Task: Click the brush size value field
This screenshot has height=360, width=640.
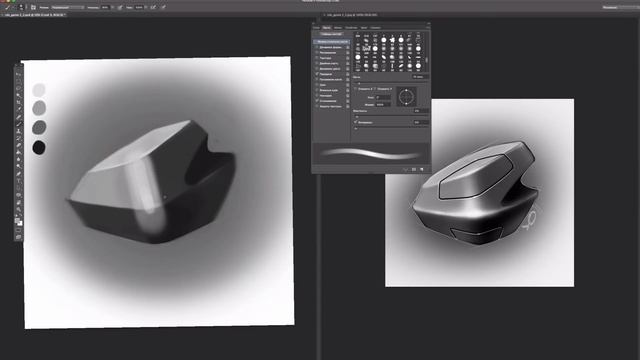Action: pos(420,77)
